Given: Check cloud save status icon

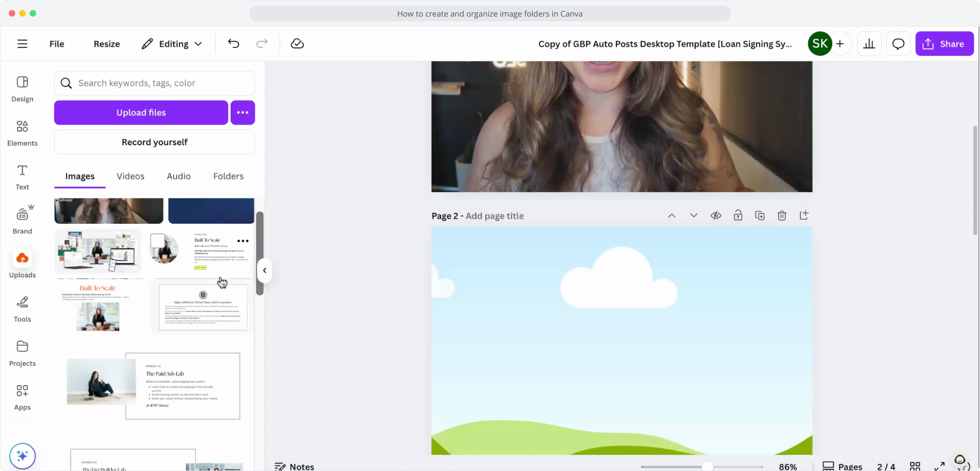Looking at the screenshot, I should pyautogui.click(x=297, y=44).
